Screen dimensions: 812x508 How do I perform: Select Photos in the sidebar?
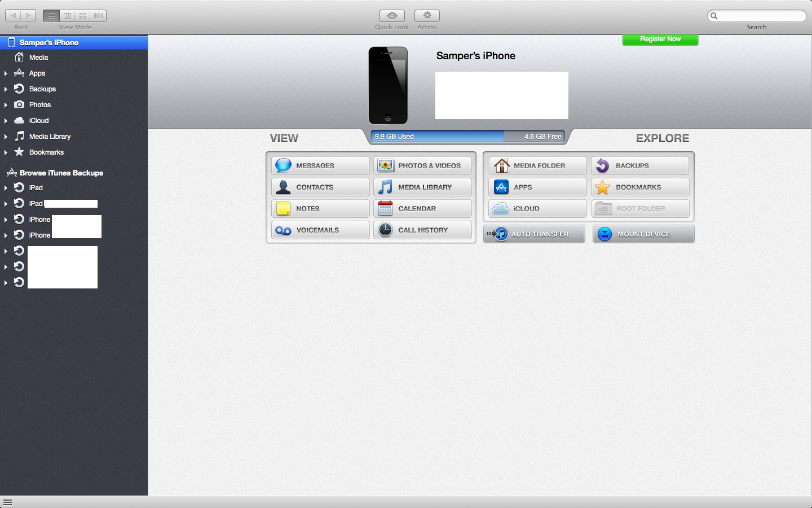(x=74, y=104)
